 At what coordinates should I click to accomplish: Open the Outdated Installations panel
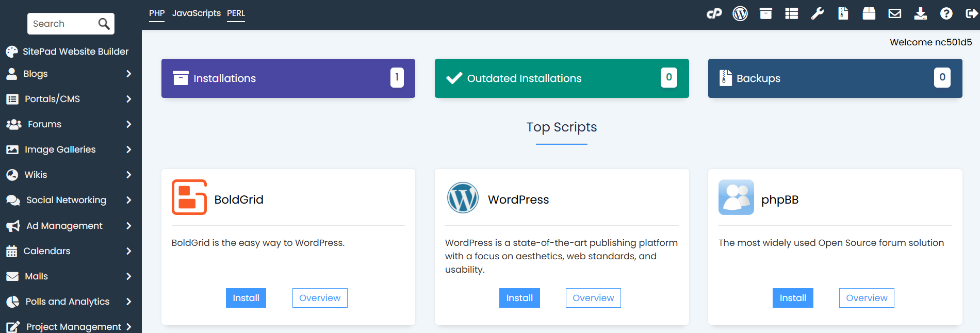[562, 78]
